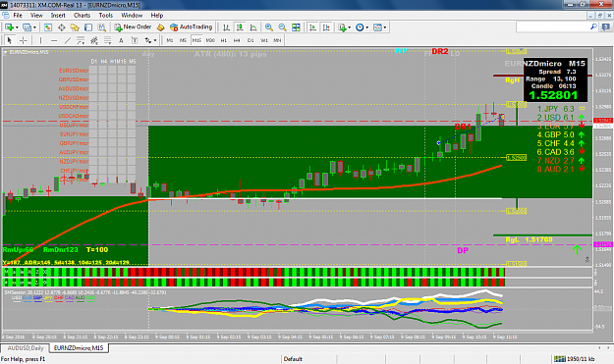The height and width of the screenshot is (364, 614).
Task: Toggle Chart Shift on the toolbar
Action: (326, 27)
